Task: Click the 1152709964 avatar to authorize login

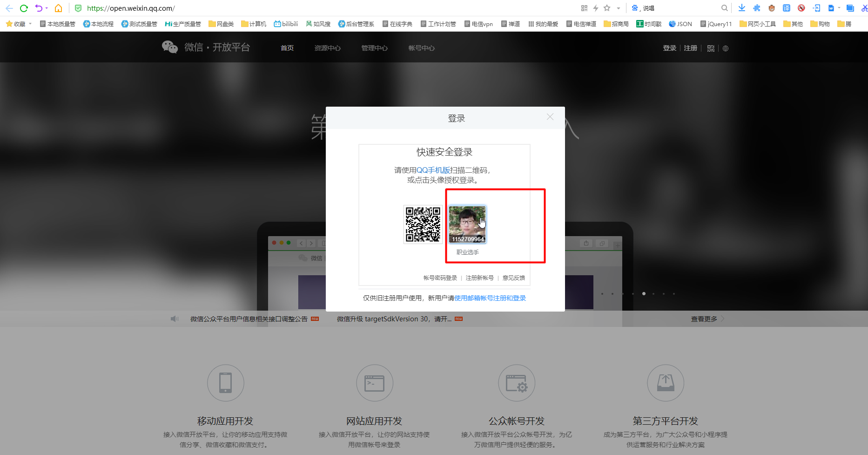Action: point(467,224)
